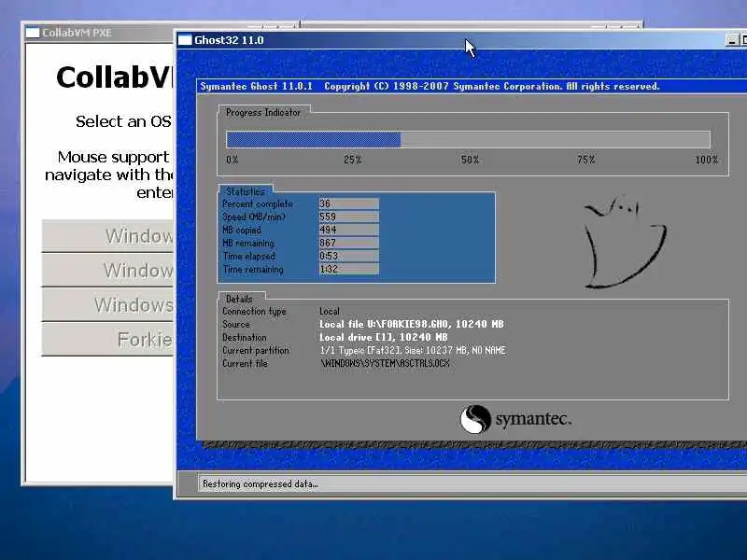The image size is (747, 560).
Task: Click the Connection type Local value
Action: [330, 311]
